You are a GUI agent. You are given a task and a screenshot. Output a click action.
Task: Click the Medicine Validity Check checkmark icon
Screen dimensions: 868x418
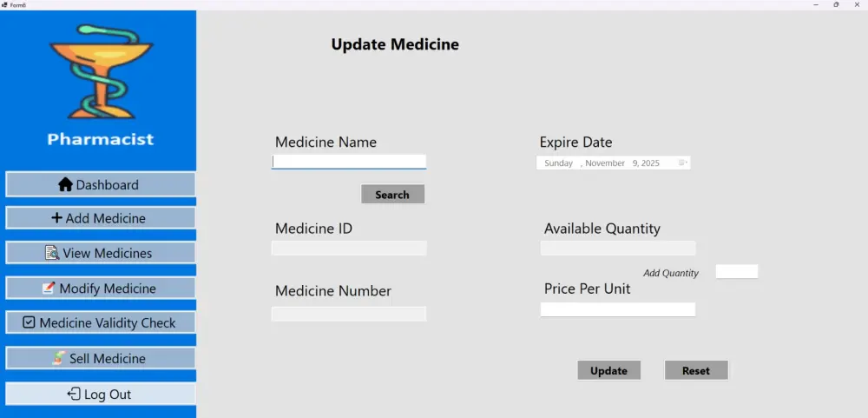pos(29,322)
